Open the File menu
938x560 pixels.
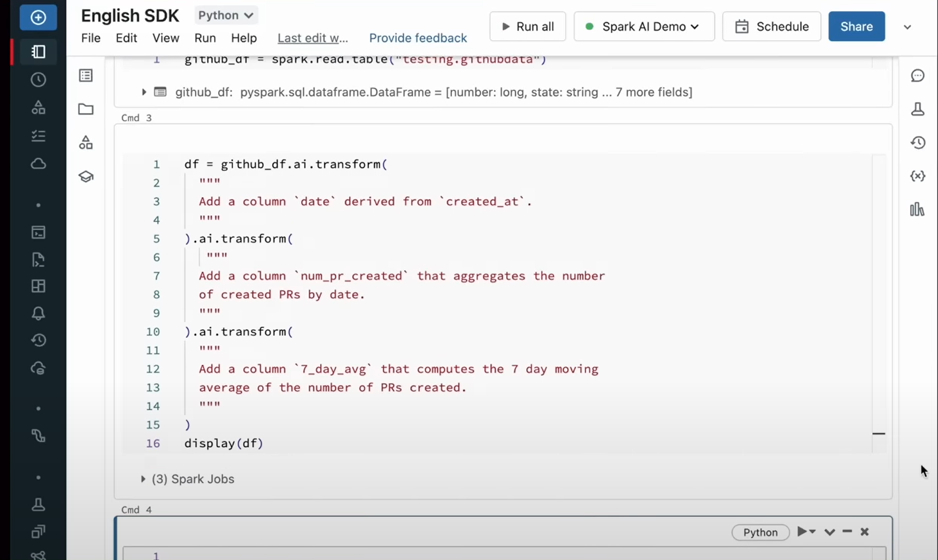pyautogui.click(x=90, y=38)
